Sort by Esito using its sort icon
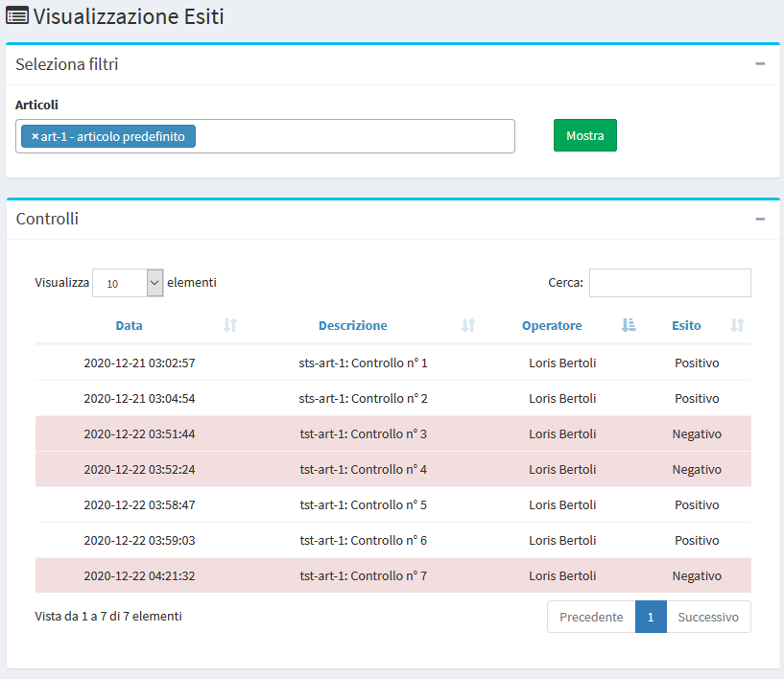The image size is (784, 679). 738,325
